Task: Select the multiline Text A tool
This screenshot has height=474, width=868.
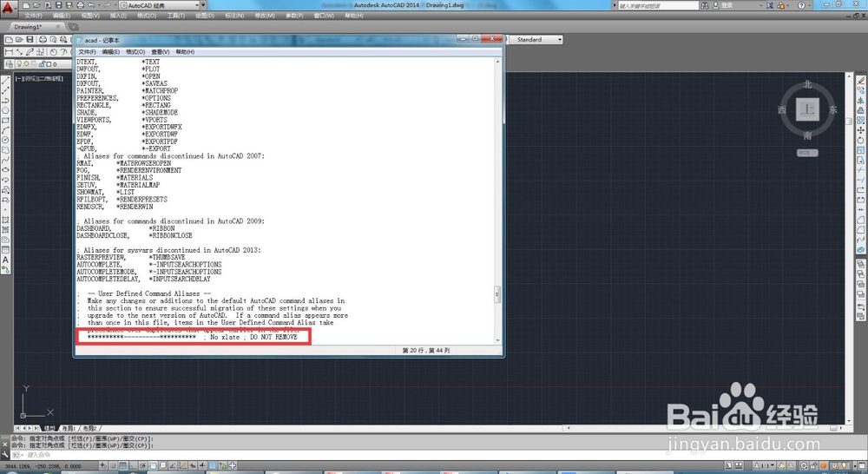Action: (x=5, y=260)
